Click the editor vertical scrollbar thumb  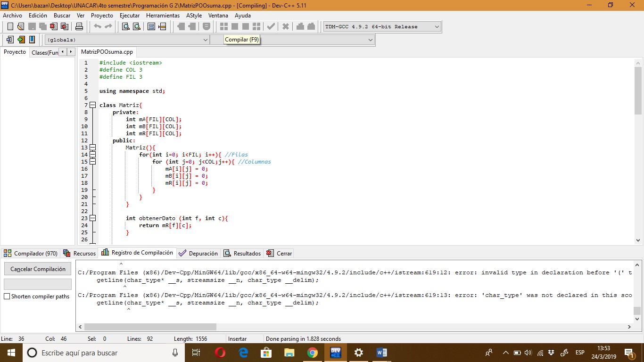click(x=638, y=90)
